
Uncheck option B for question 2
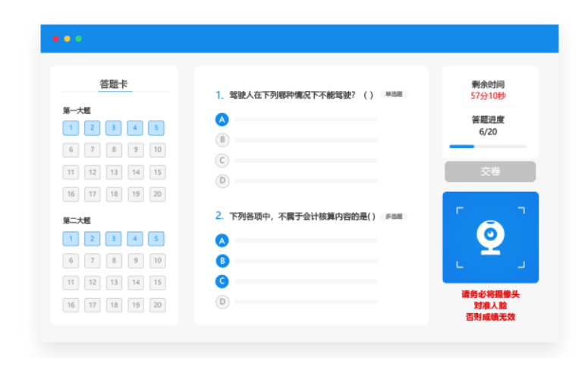(222, 261)
